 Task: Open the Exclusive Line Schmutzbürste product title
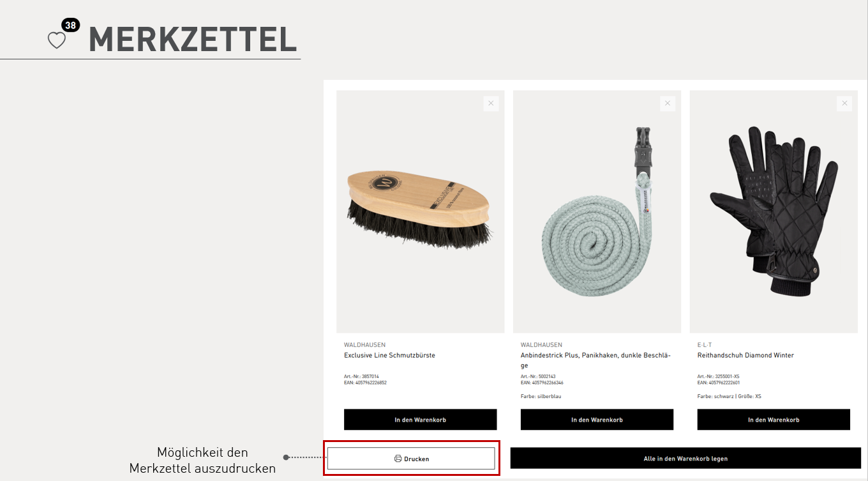click(x=389, y=355)
